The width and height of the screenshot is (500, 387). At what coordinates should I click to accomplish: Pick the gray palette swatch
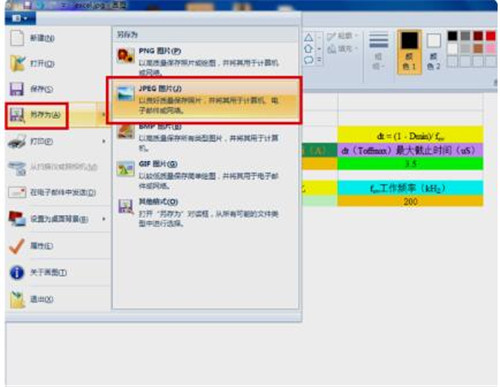point(465,36)
